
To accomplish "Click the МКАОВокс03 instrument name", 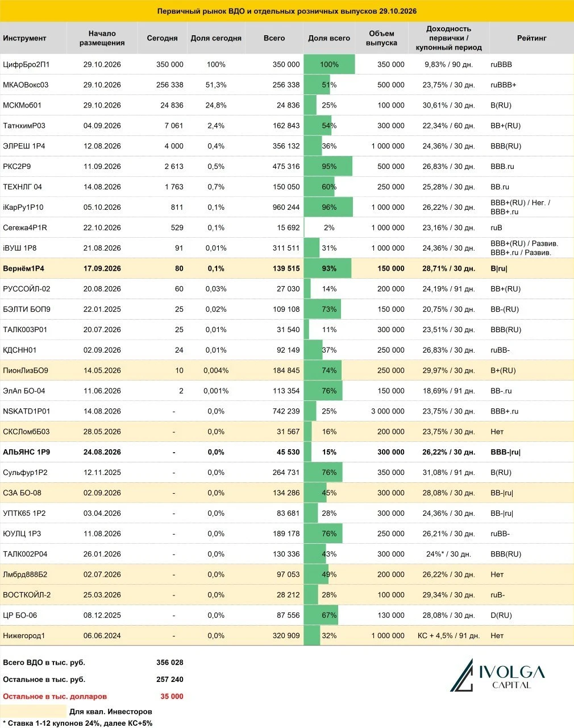I will pyautogui.click(x=26, y=85).
